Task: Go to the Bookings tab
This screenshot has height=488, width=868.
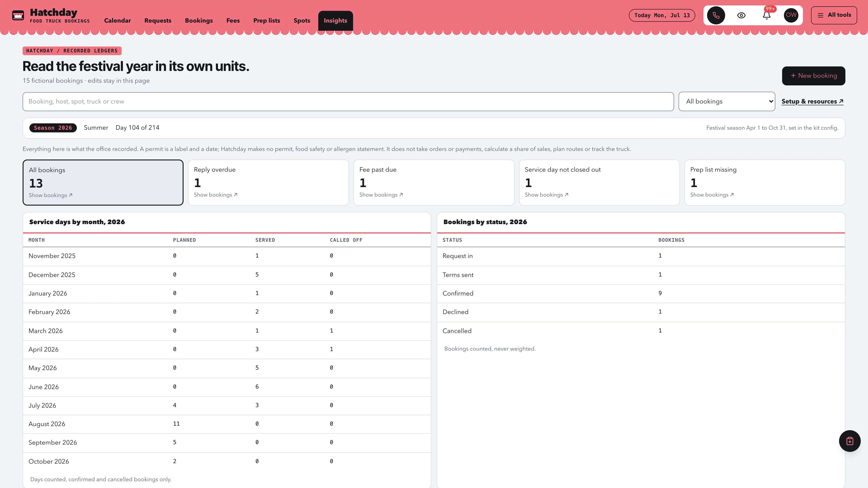Action: (x=199, y=21)
